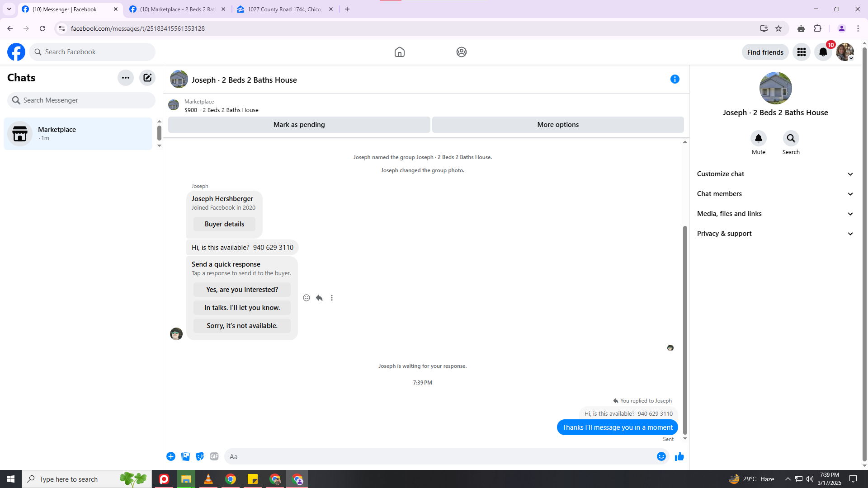Open VLC media player from the taskbar
The height and width of the screenshot is (488, 868).
click(208, 479)
